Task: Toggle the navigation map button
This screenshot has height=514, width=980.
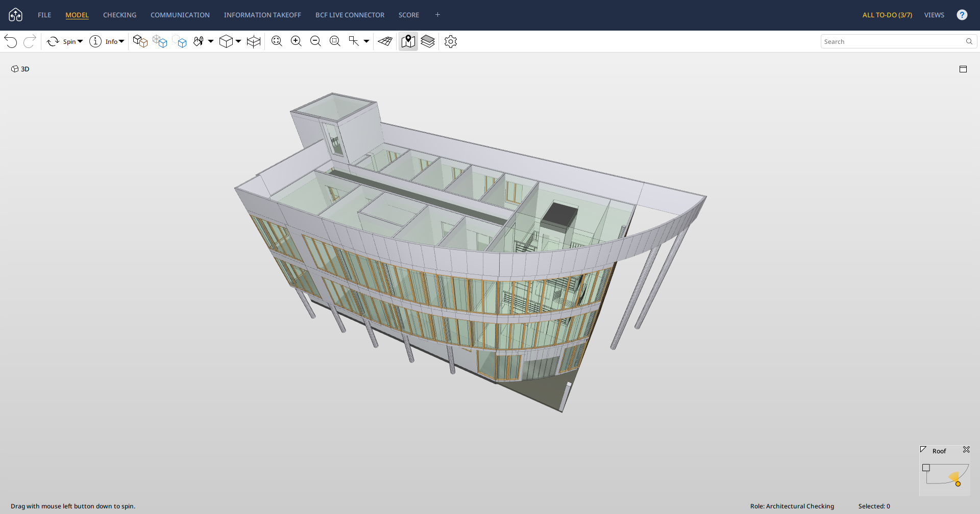Action: (408, 41)
